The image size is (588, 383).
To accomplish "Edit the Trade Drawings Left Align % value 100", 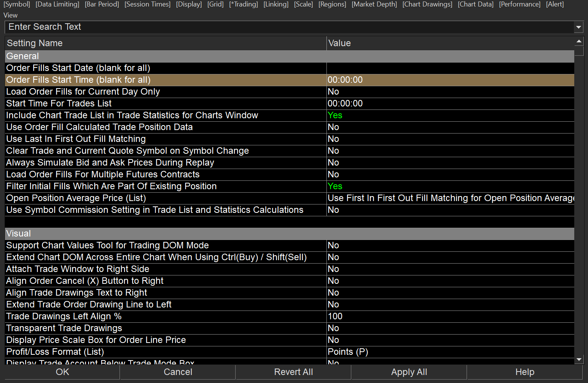I will pos(451,316).
